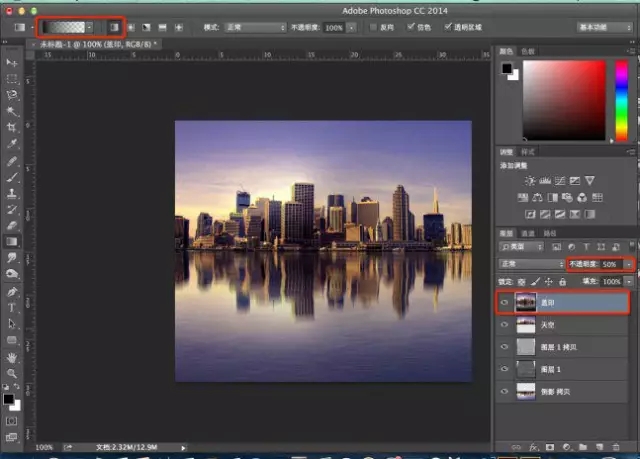Viewport: 640px width, 459px height.
Task: Select the Crop tool
Action: pyautogui.click(x=13, y=128)
